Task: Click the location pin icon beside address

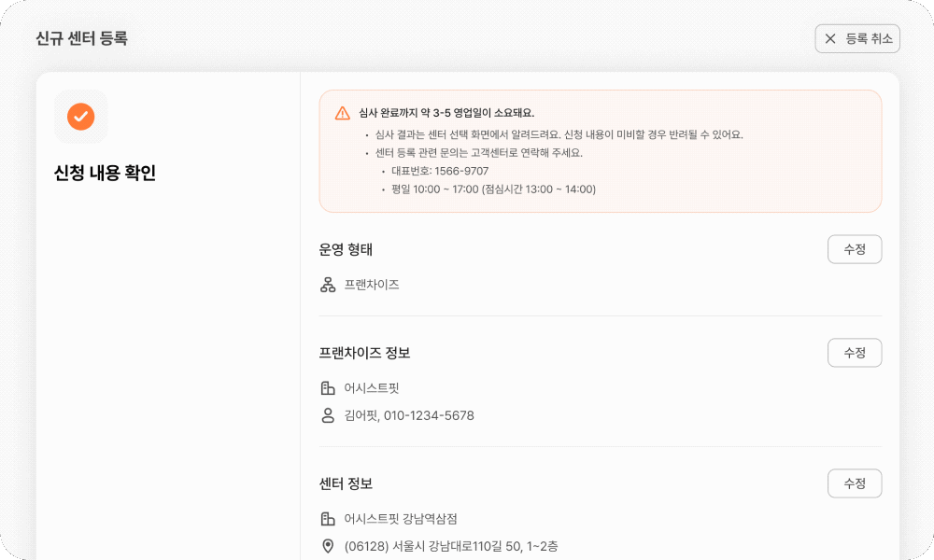Action: pos(328,546)
